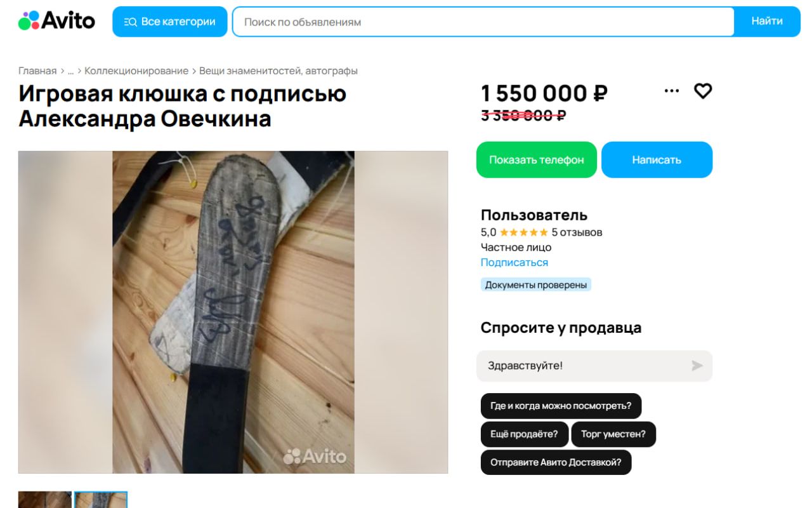Show the seller's phone number
This screenshot has height=508, width=812.
point(537,160)
